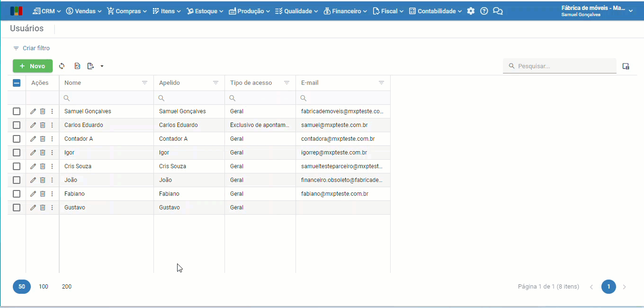The image size is (644, 308).
Task: Open the help icon in the top bar
Action: (x=484, y=10)
